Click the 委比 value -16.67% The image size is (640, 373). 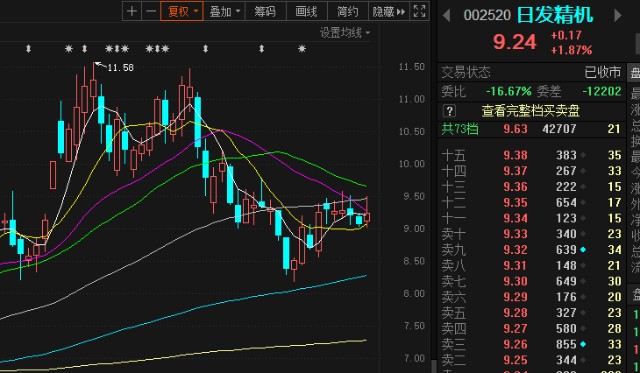pyautogui.click(x=509, y=91)
